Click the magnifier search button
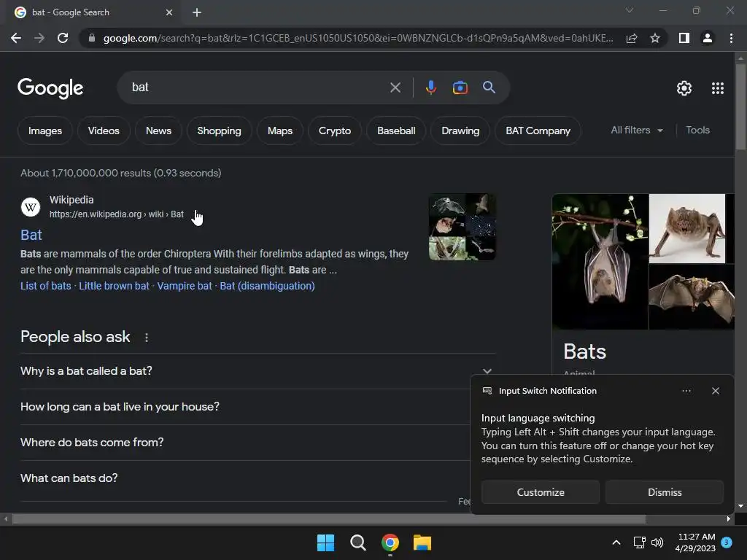 click(x=489, y=87)
